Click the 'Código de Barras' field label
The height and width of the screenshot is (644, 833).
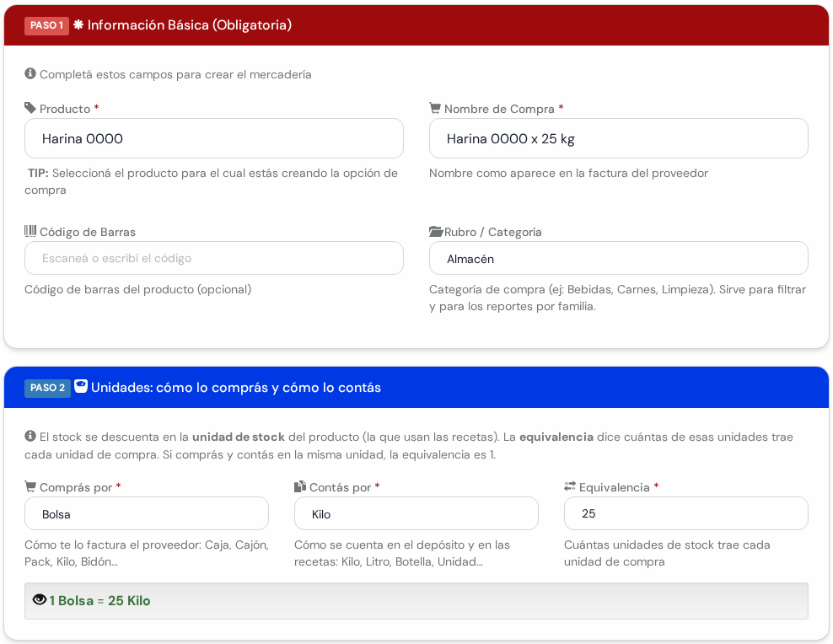pyautogui.click(x=88, y=232)
